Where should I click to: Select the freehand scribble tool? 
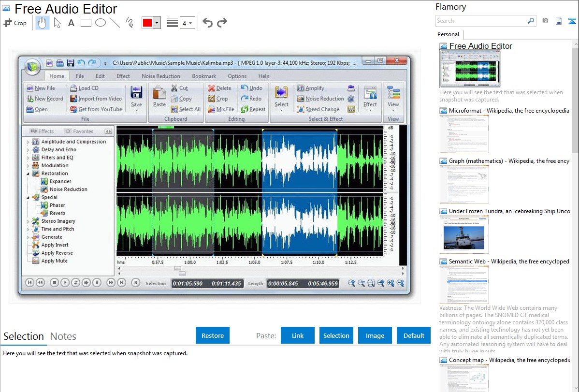click(x=129, y=23)
